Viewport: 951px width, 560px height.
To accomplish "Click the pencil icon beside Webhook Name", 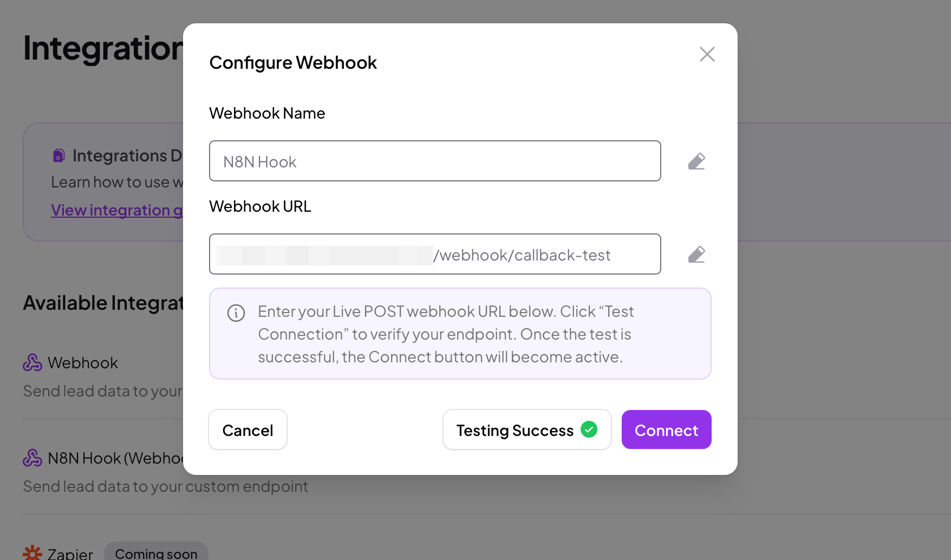I will point(696,161).
